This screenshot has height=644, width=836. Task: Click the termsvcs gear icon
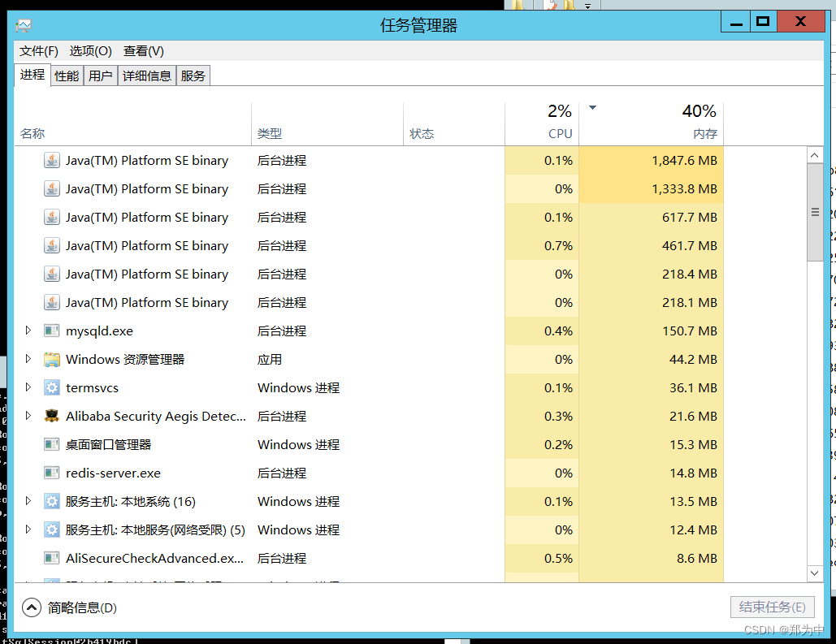click(52, 387)
